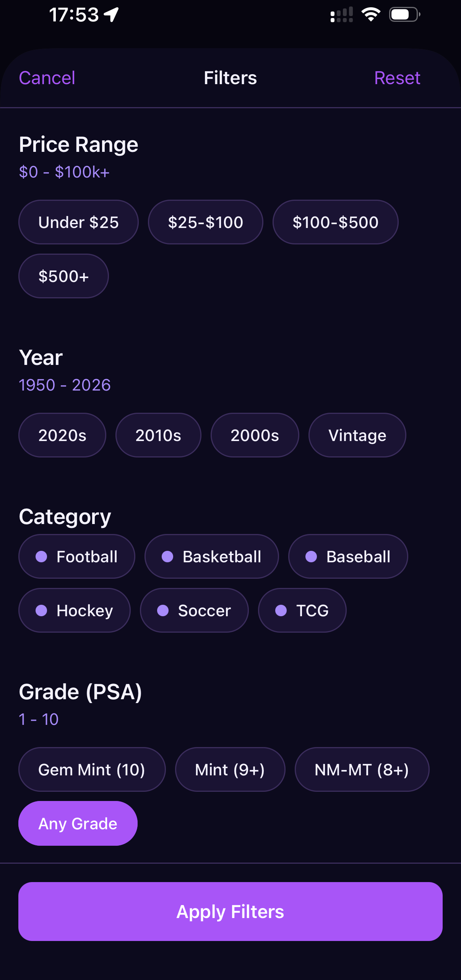Tap the cellular signal bars icon
461x980 pixels.
point(341,15)
